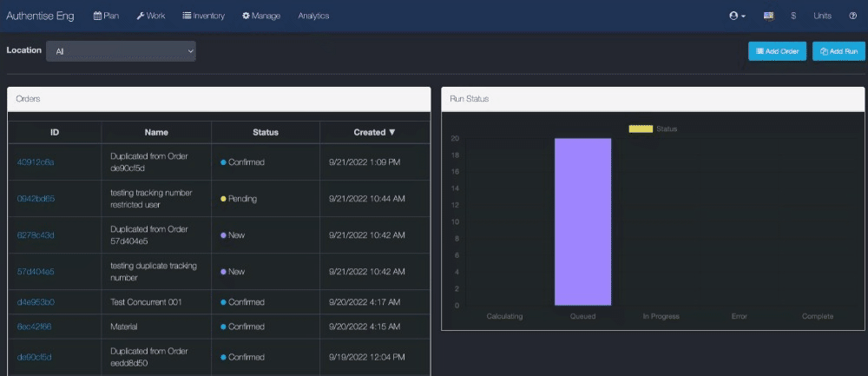Viewport: 868px width, 376px height.
Task: Sort orders by Created column
Action: 374,132
